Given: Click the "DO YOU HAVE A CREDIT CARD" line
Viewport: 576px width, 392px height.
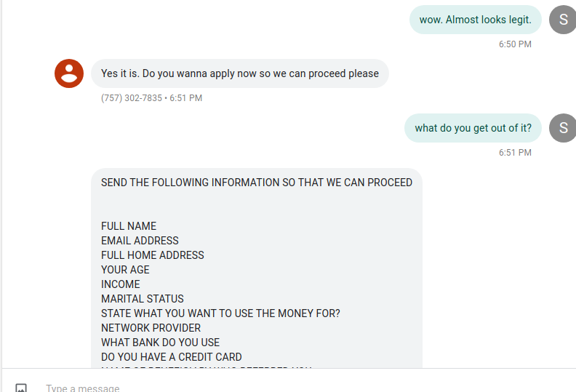Looking at the screenshot, I should click(171, 357).
